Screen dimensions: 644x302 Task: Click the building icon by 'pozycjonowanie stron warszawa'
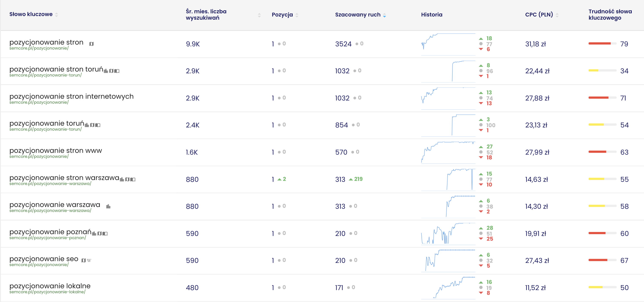(122, 179)
